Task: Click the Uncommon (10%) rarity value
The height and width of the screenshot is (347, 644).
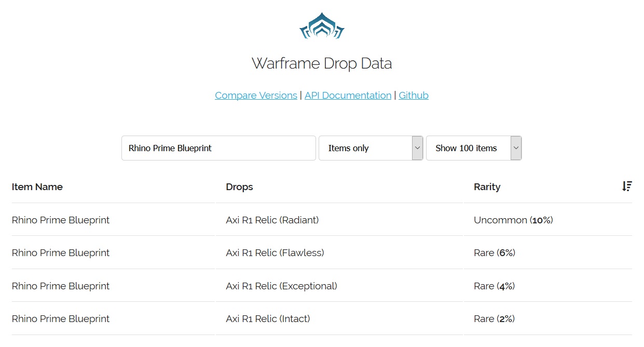Action: click(513, 220)
